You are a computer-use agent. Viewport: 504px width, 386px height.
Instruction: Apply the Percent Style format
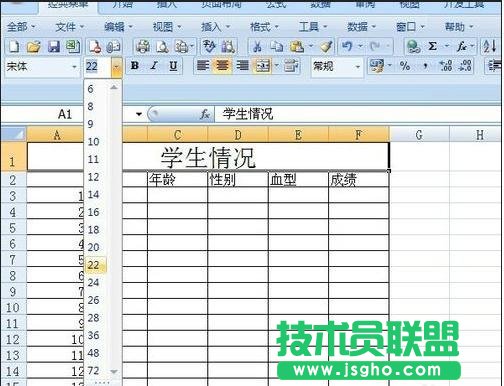point(405,66)
